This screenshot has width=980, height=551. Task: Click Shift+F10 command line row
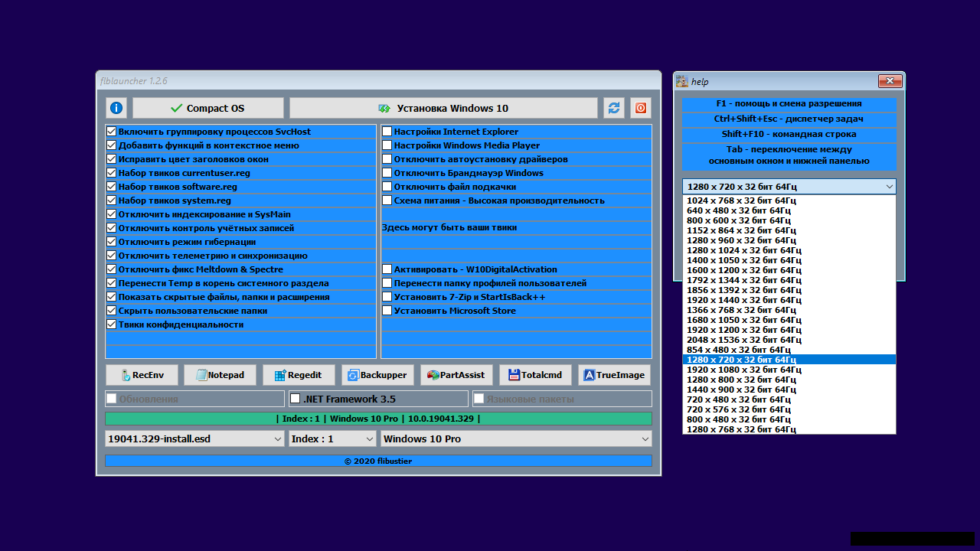click(x=789, y=135)
